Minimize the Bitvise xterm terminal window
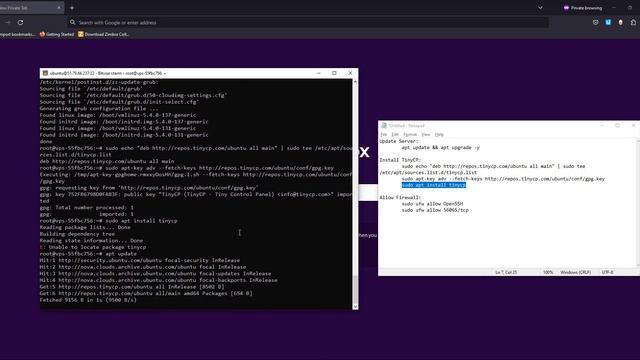 tap(318, 73)
